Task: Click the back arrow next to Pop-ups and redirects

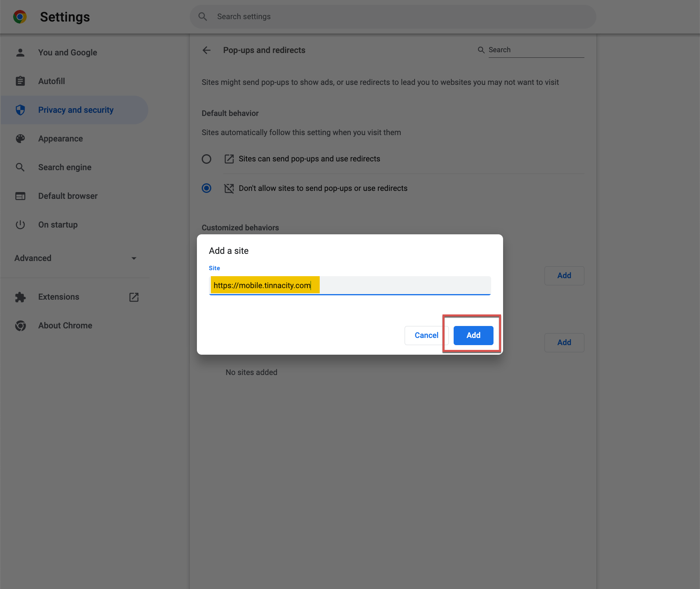Action: pos(206,50)
